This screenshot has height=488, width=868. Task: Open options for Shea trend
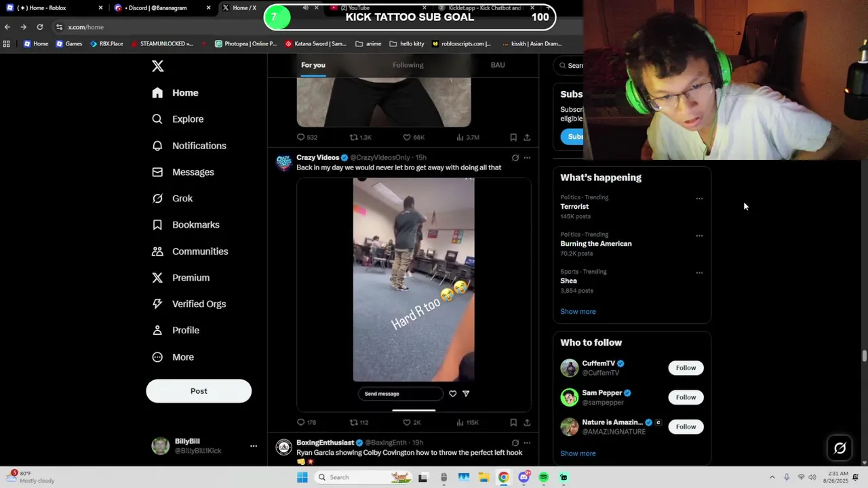[699, 273]
